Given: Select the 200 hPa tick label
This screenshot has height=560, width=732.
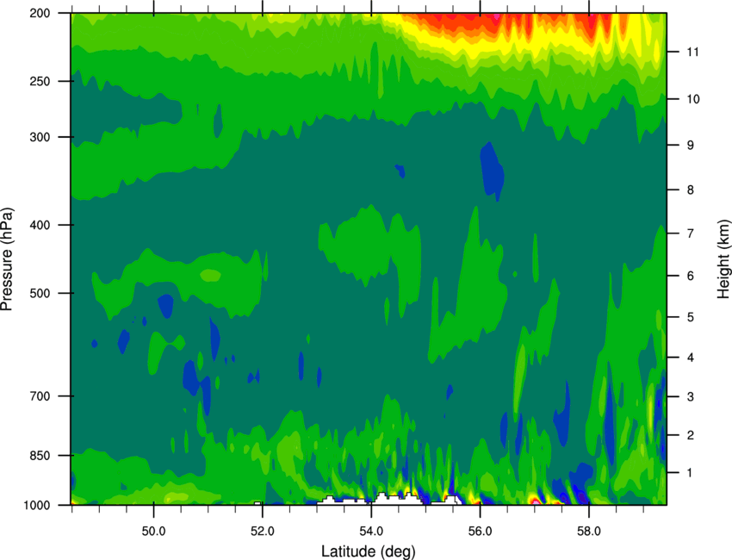Looking at the screenshot, I should pos(44,14).
